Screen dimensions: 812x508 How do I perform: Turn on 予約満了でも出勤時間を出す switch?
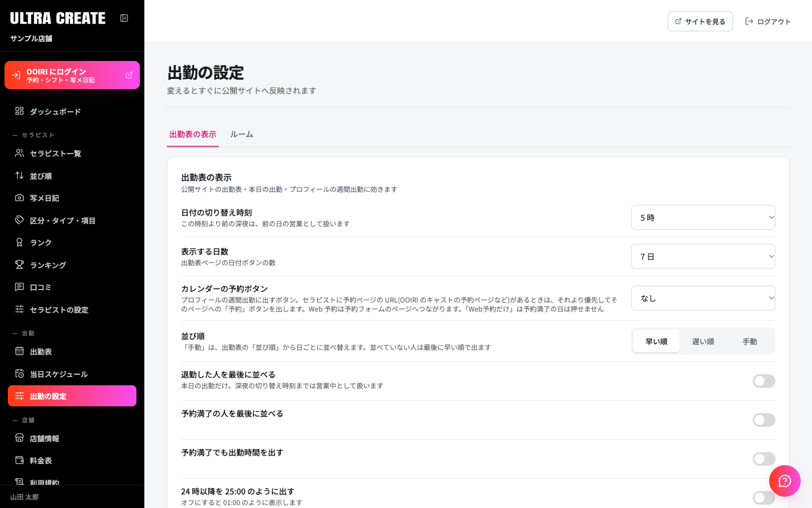pyautogui.click(x=764, y=459)
